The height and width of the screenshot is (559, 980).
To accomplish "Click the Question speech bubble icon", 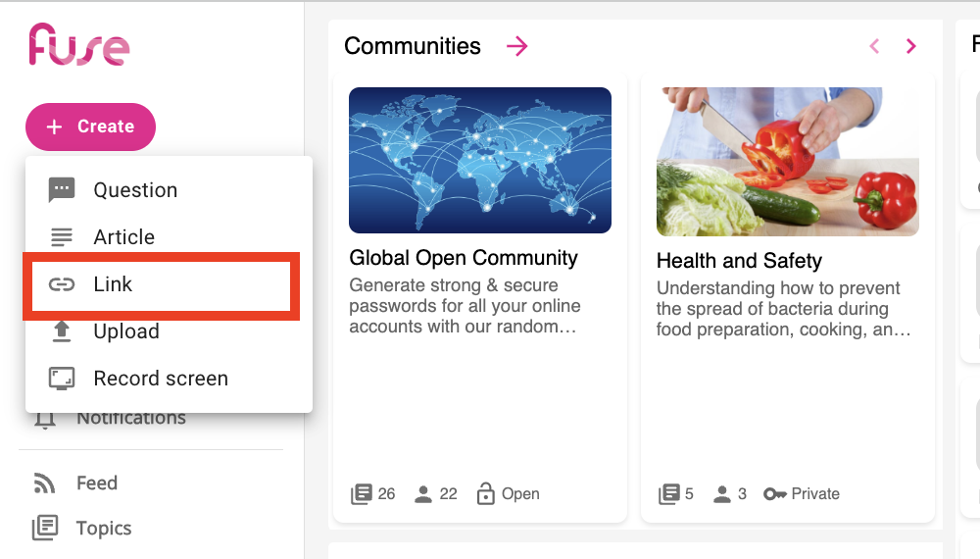I will click(x=62, y=190).
